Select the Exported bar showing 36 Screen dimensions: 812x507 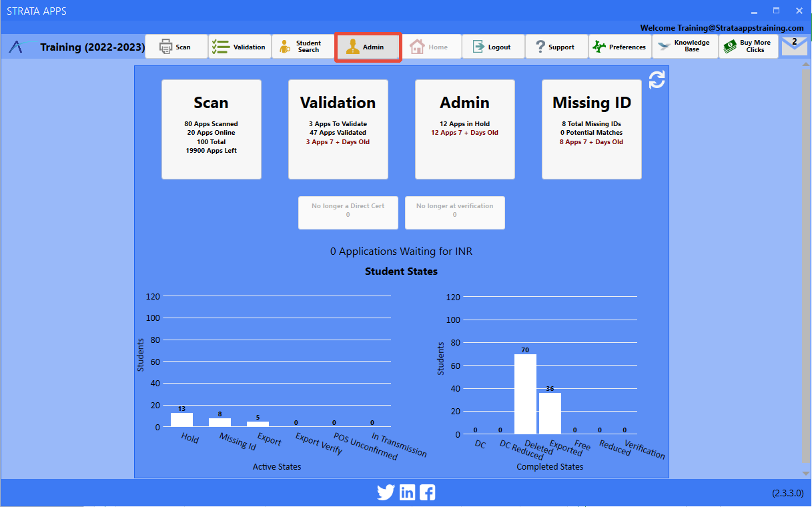[x=550, y=414]
